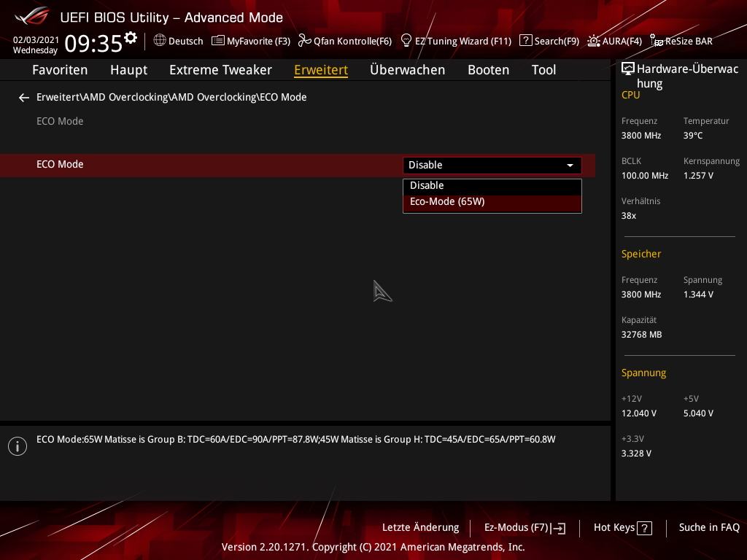Image resolution: width=747 pixels, height=560 pixels.
Task: Click the MyFavorite list icon
Action: coord(217,41)
